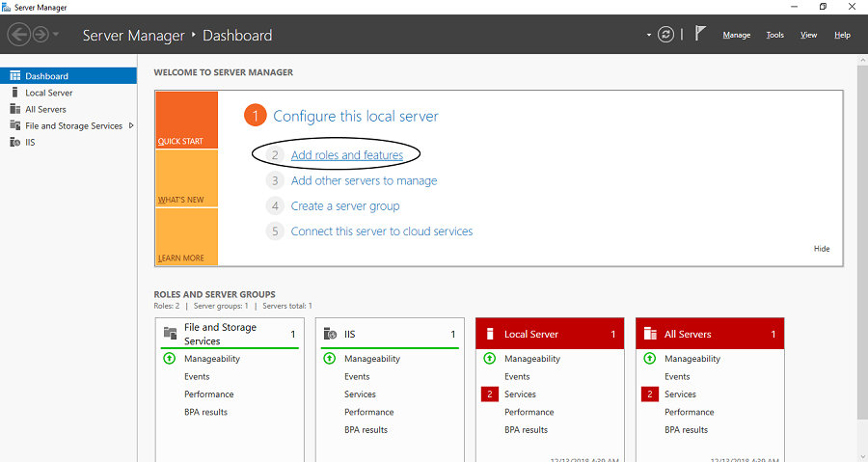Viewport: 868px width, 462px height.
Task: Click Add roles and features link
Action: [x=347, y=155]
